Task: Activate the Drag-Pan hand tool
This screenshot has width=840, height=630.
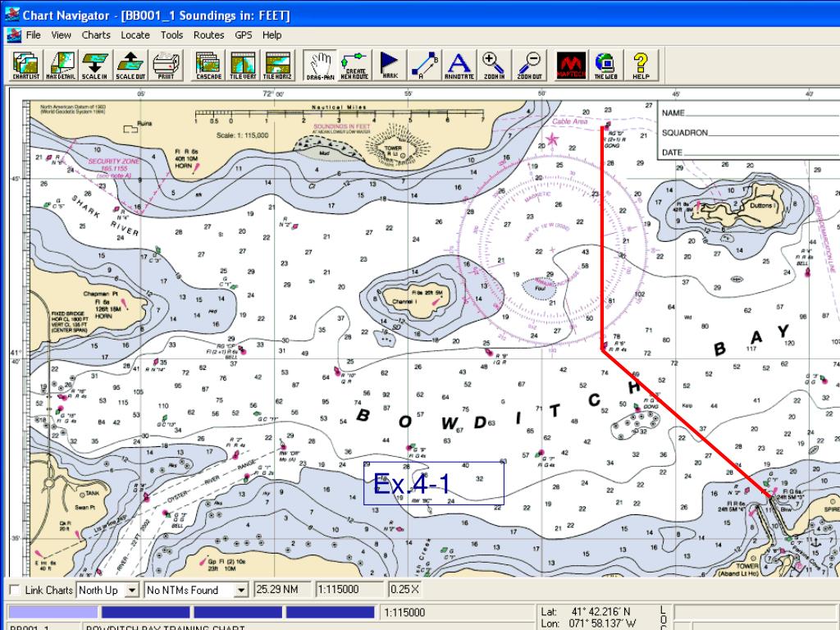Action: [x=321, y=66]
